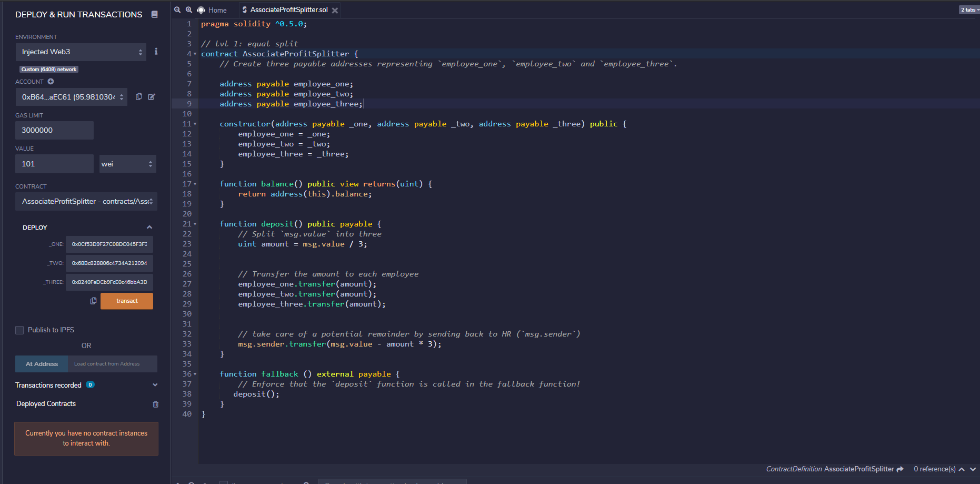Click the transactions recorded count badge
This screenshot has width=980, height=484.
[x=91, y=385]
